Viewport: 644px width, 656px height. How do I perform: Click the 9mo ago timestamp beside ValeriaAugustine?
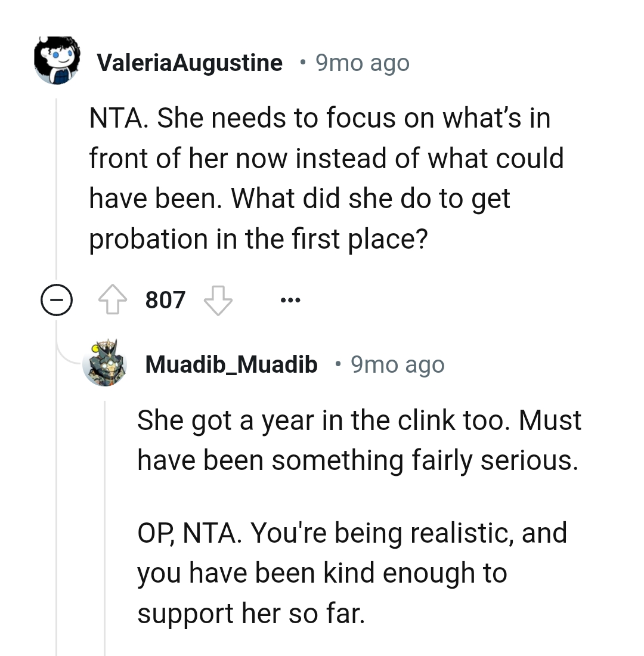pyautogui.click(x=362, y=62)
